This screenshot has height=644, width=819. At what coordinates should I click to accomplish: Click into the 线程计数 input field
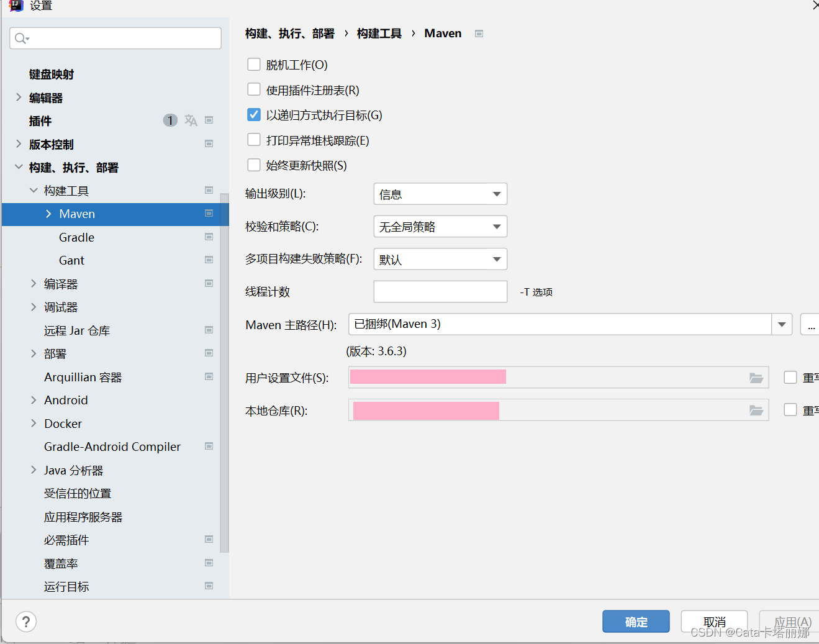tap(440, 291)
